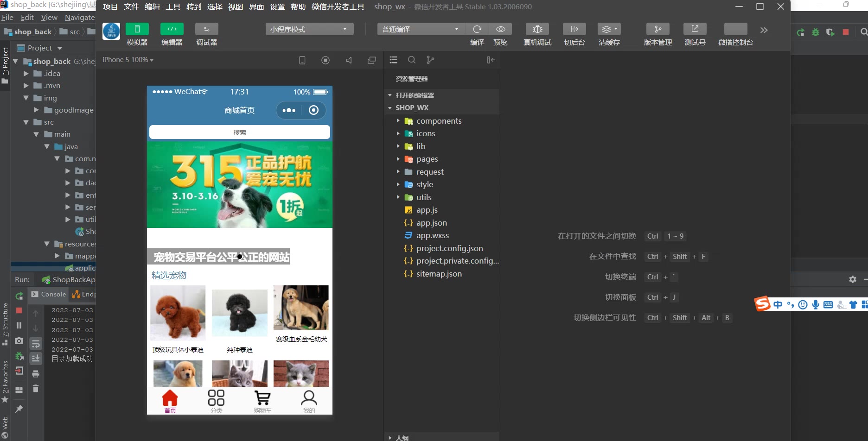Toggle the debugger (调试器) panel button
Screen dimensions: 868x441
(206, 29)
